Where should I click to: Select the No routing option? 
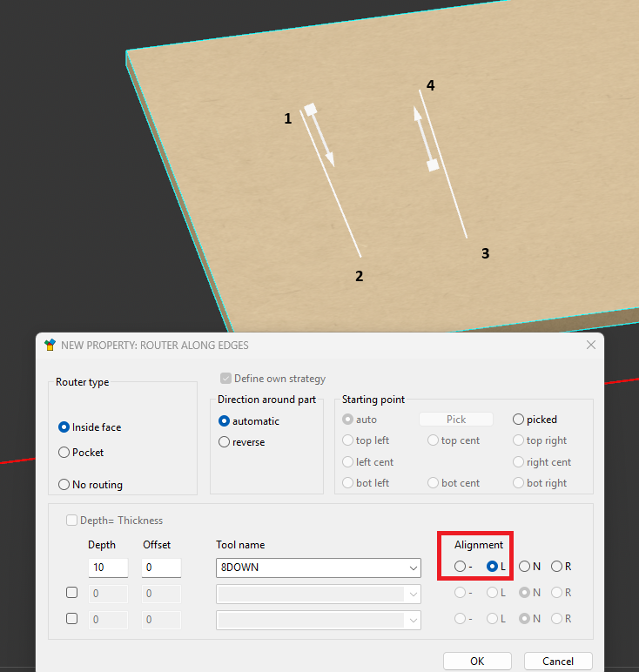(x=64, y=485)
